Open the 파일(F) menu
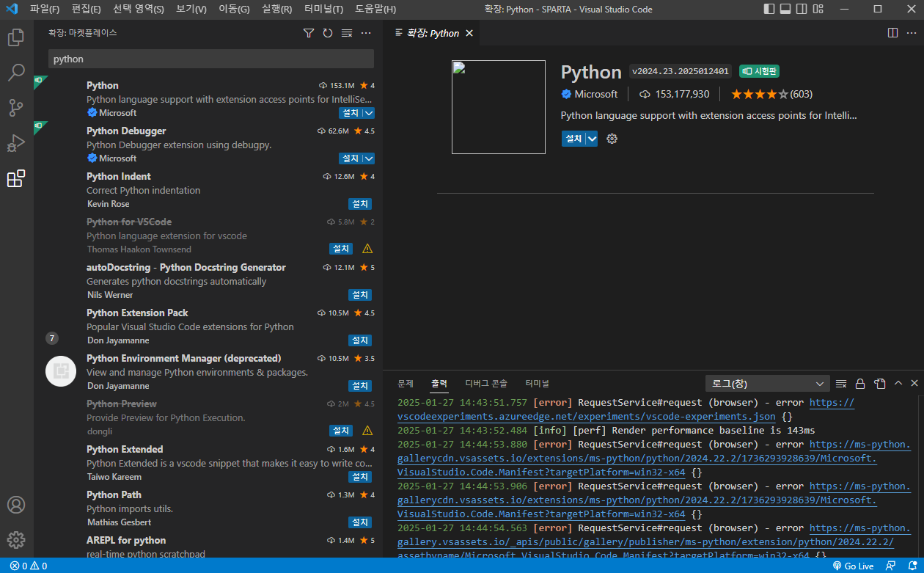The image size is (924, 573). 45,9
